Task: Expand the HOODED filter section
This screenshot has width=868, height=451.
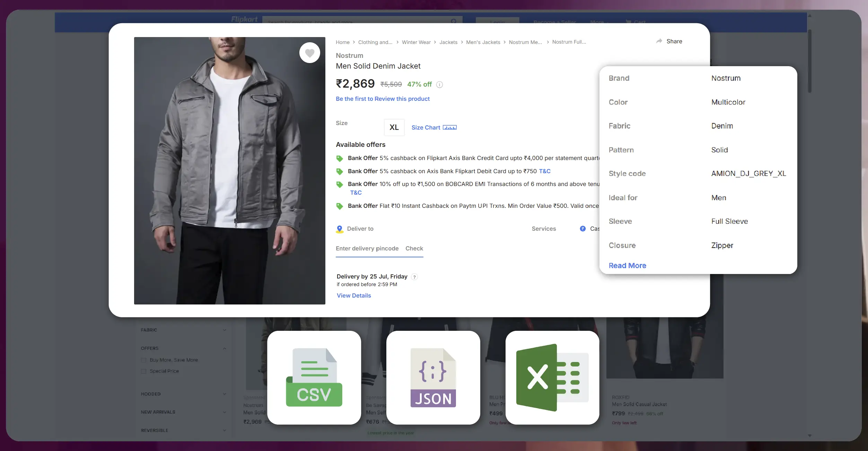Action: tap(225, 394)
